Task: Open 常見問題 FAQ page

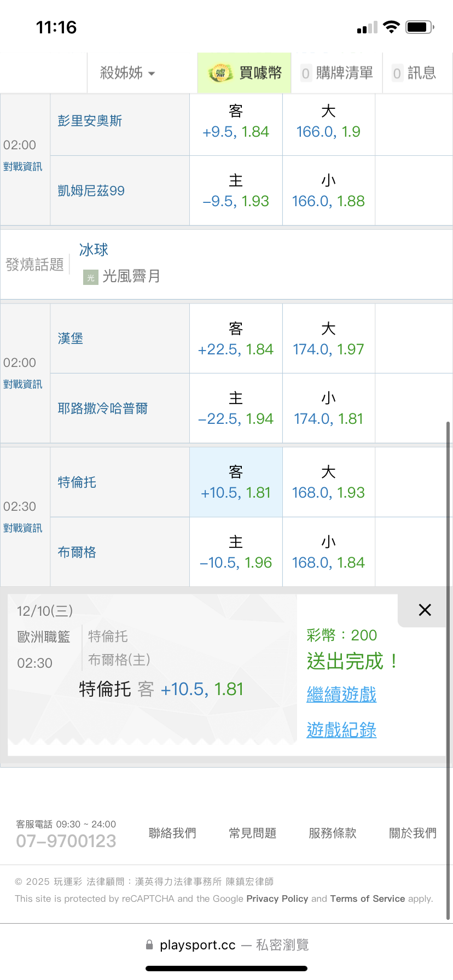Action: 252,833
